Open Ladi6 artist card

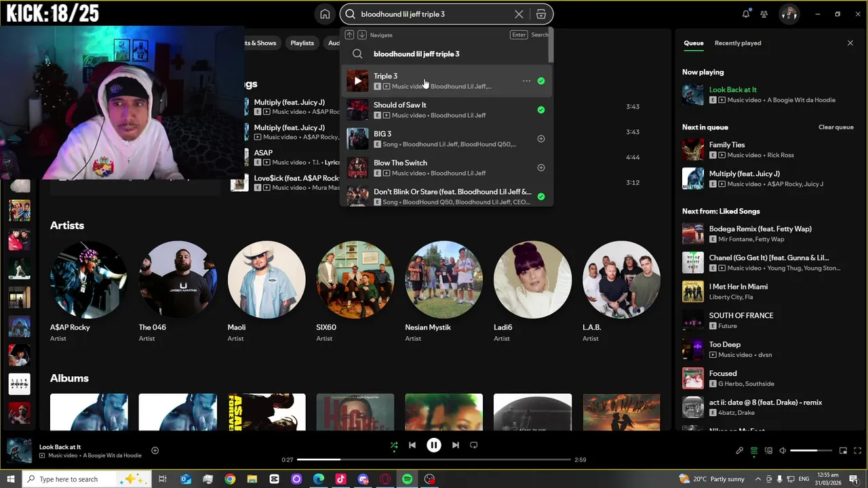532,291
